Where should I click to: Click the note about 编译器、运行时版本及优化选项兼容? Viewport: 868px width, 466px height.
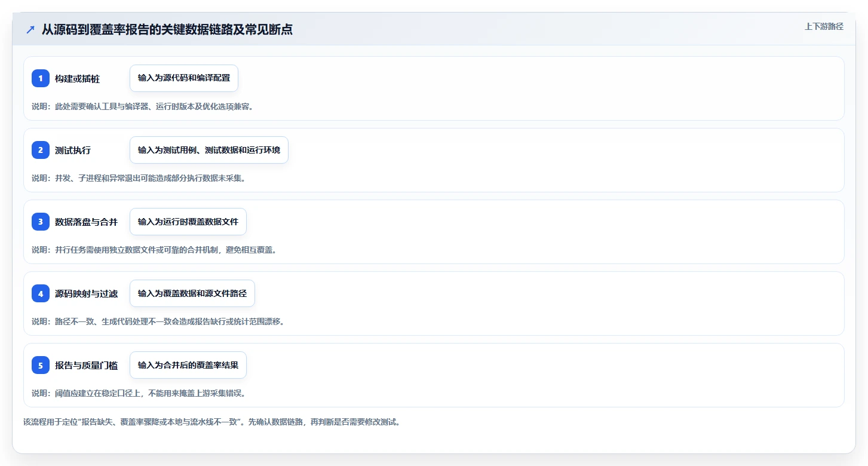pyautogui.click(x=143, y=106)
